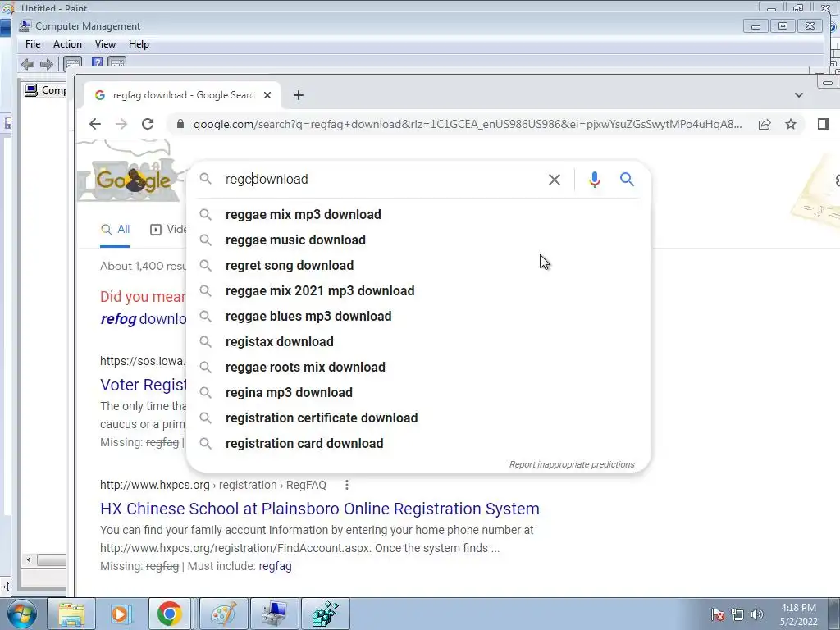This screenshot has width=840, height=630.
Task: Click the taskbar clock showing 4:18 PM
Action: [798, 614]
